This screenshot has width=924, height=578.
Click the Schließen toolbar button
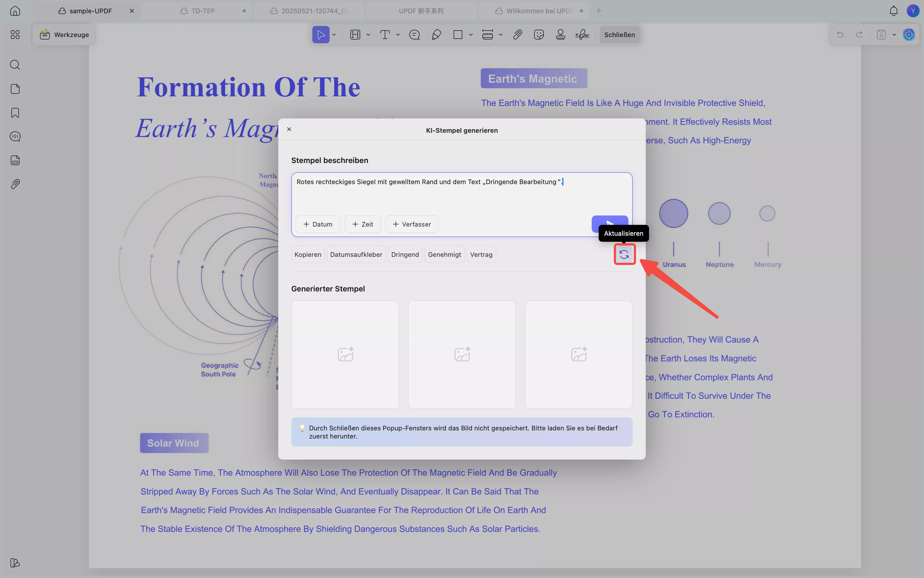tap(619, 35)
